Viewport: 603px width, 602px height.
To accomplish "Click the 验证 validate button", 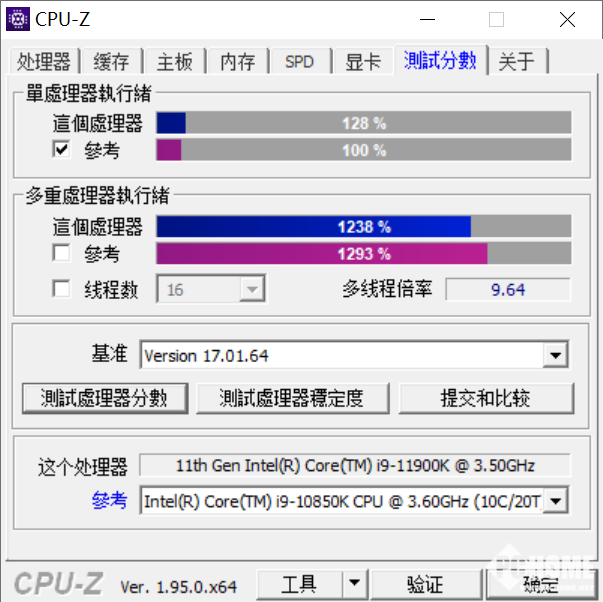I will [x=426, y=584].
